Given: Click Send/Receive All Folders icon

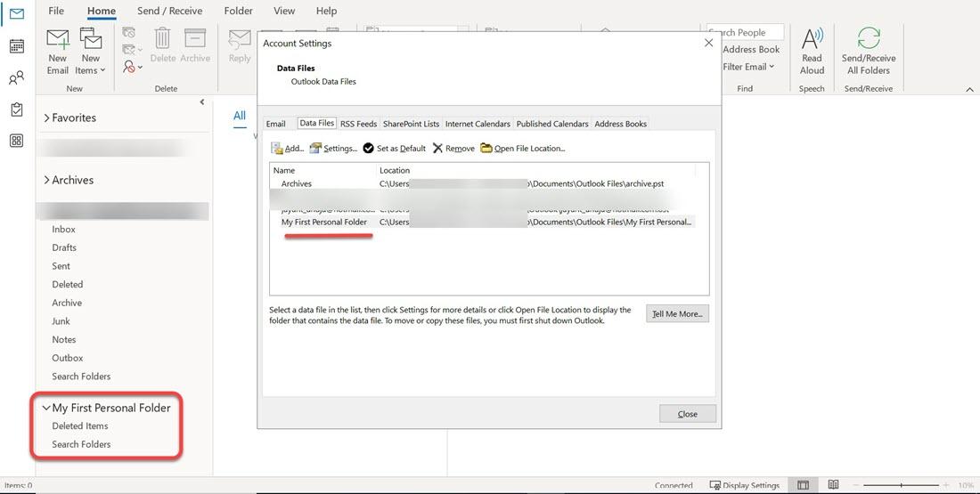Looking at the screenshot, I should [x=868, y=51].
